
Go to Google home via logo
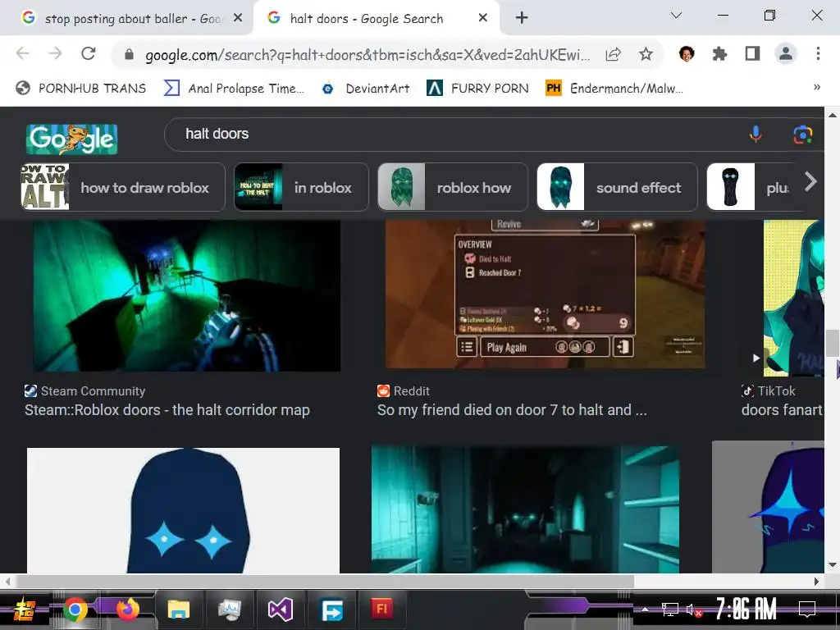72,139
